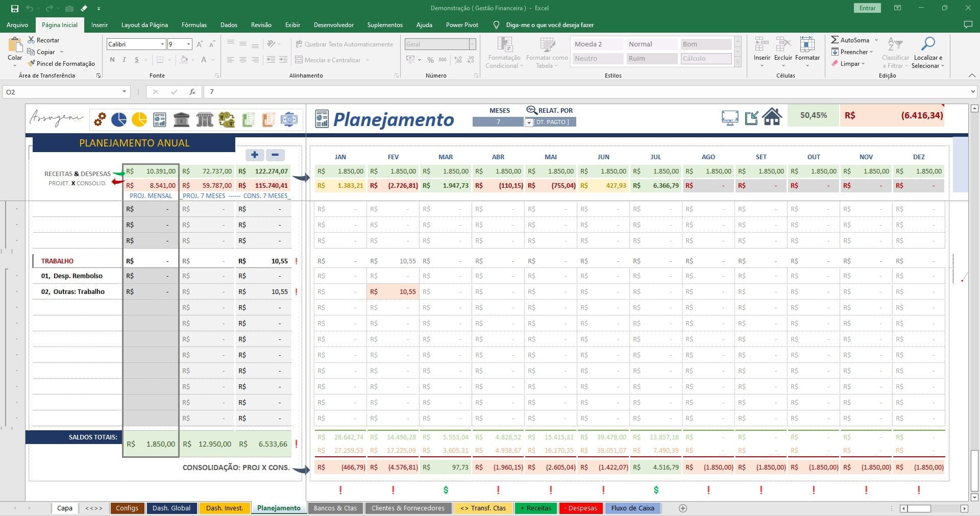This screenshot has height=516, width=980.
Task: Collapse the ribbon with the chevron
Action: pyautogui.click(x=972, y=76)
